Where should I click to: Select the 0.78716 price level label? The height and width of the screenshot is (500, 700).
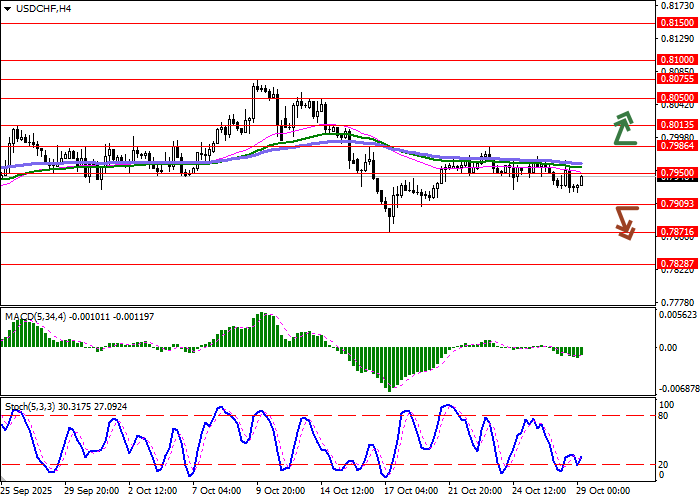pos(678,232)
